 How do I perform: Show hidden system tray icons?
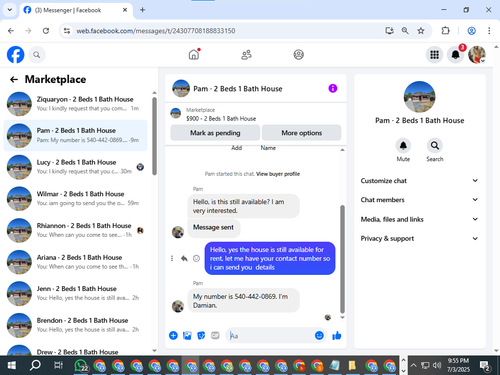point(413,365)
